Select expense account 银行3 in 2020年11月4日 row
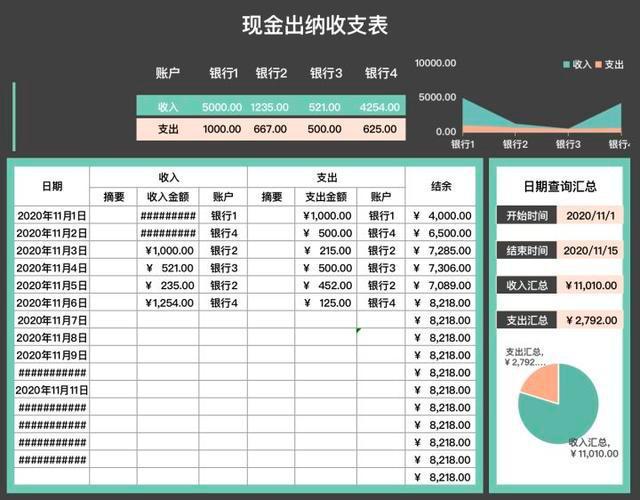The height and width of the screenshot is (500, 640). [381, 268]
